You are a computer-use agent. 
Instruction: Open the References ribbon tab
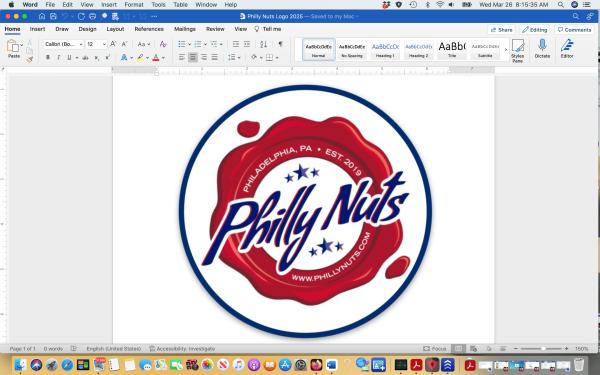click(x=149, y=29)
